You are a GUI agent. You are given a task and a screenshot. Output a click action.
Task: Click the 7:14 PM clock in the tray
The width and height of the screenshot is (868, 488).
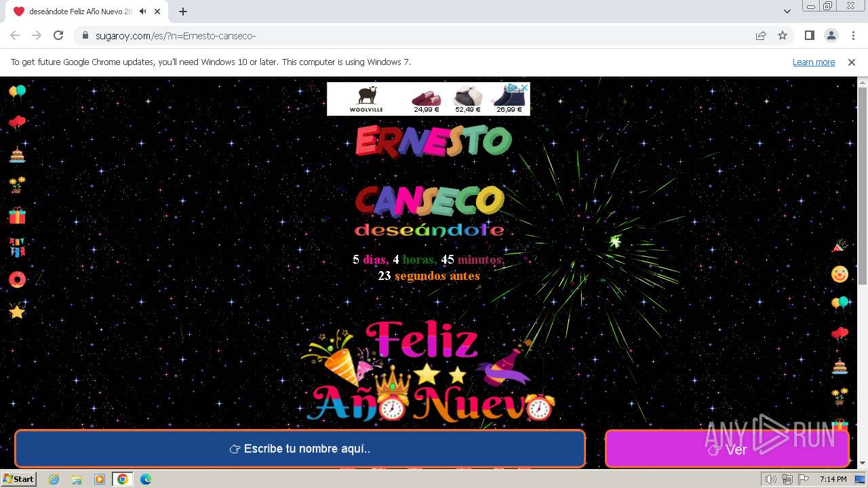[833, 479]
